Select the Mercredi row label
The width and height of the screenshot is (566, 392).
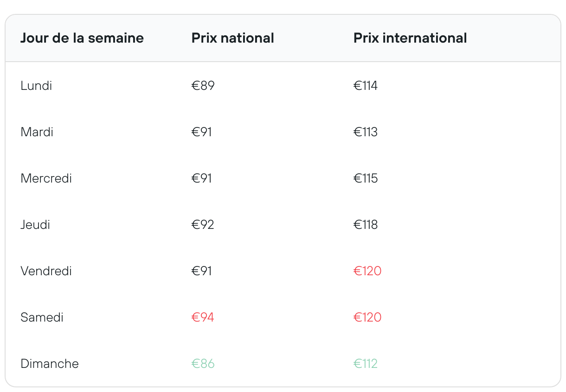(x=46, y=178)
